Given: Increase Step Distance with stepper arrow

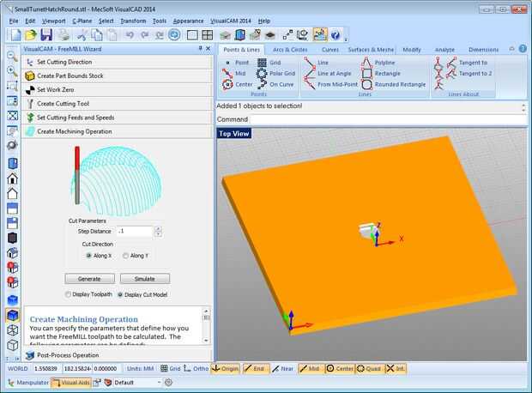Looking at the screenshot, I should pos(158,229).
